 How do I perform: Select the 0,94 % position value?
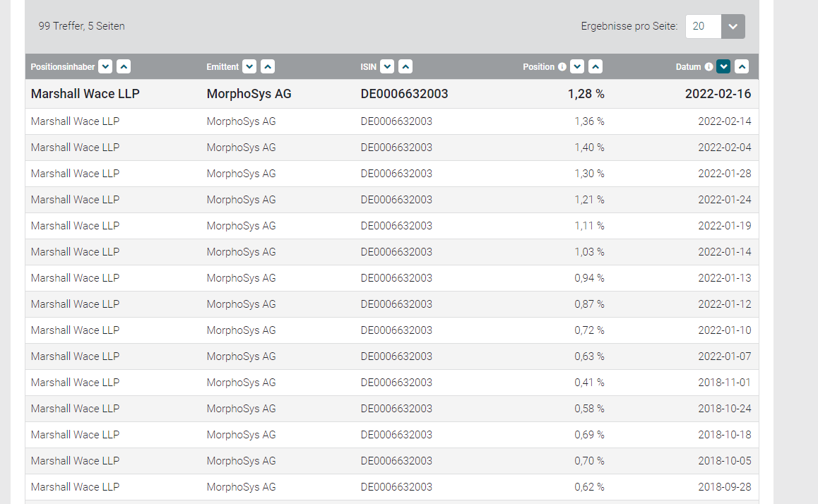point(590,278)
